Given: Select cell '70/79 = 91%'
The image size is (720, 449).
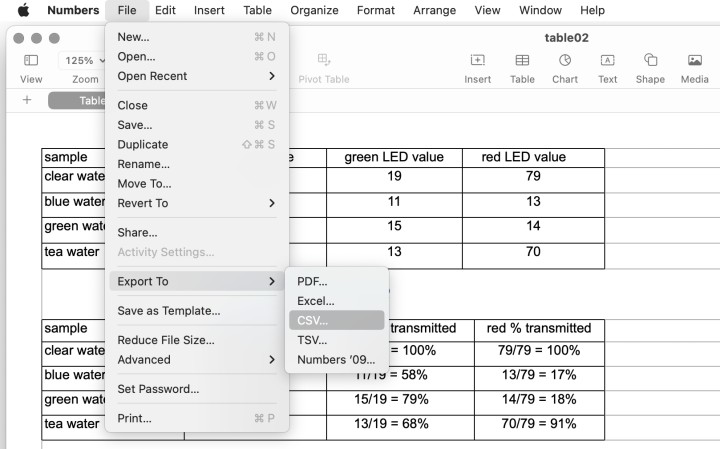Looking at the screenshot, I should tap(539, 427).
